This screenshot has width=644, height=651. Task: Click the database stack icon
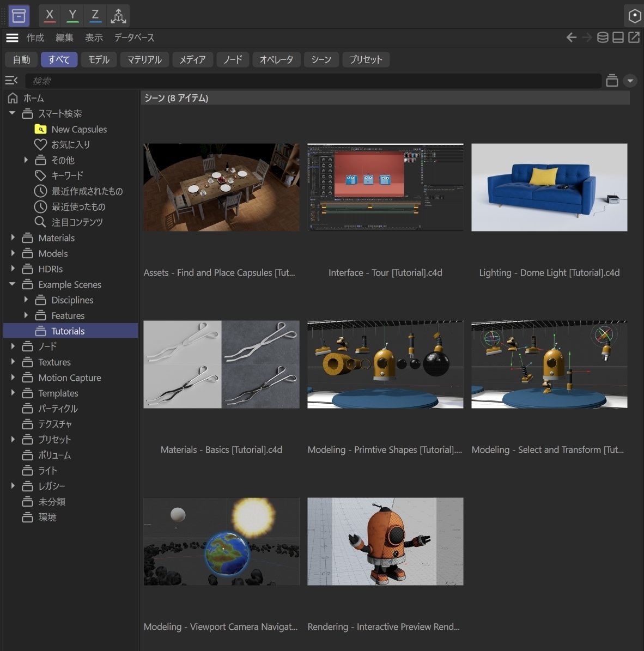click(x=603, y=38)
